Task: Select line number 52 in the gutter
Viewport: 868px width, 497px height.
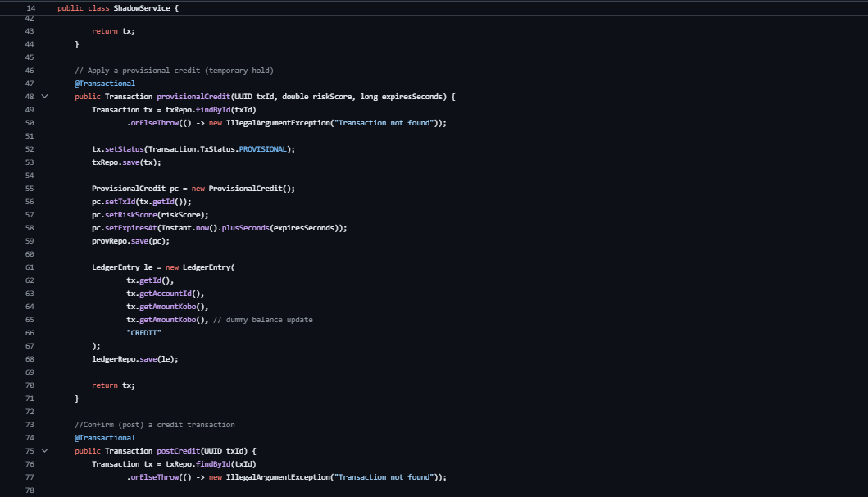Action: [30, 149]
